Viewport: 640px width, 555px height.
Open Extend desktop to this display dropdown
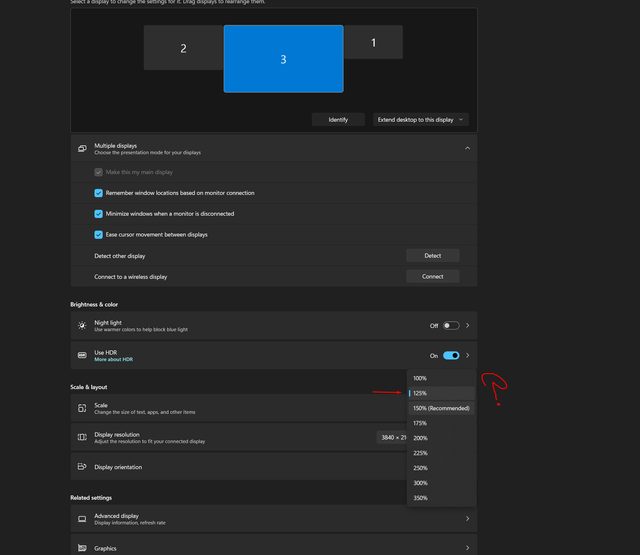(x=420, y=120)
